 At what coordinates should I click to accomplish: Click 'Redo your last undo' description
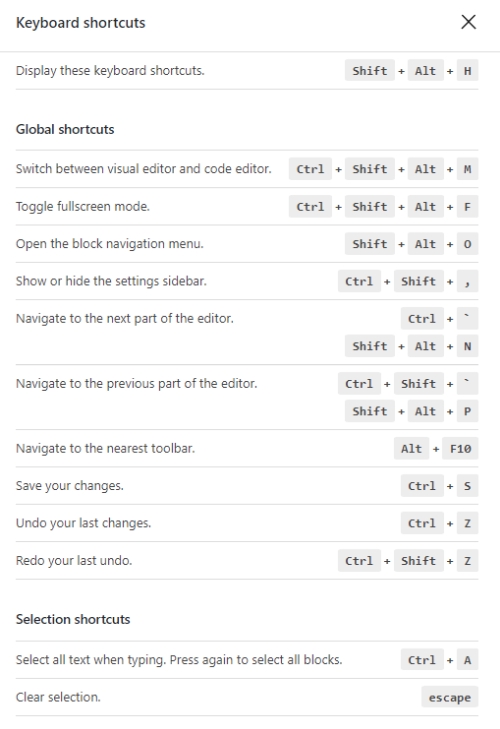point(74,560)
